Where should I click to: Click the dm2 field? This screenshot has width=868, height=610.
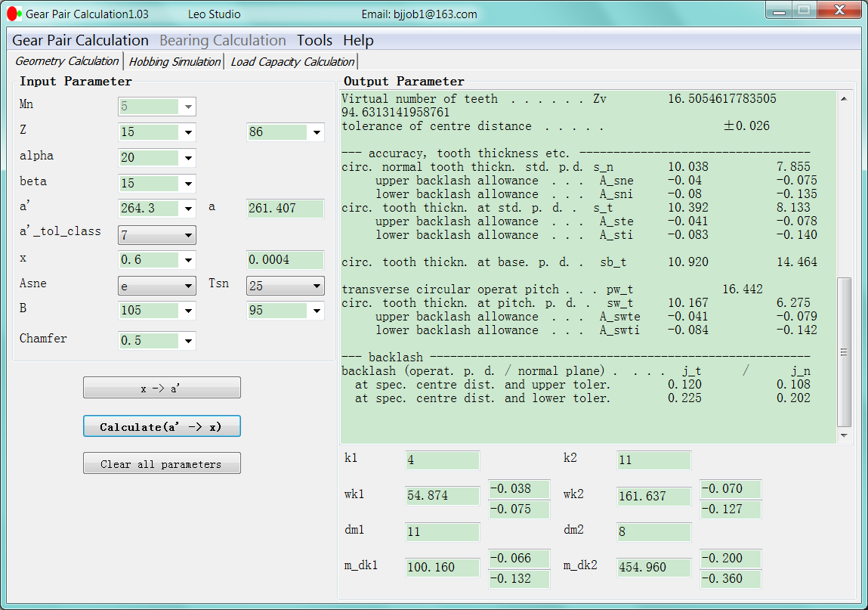coord(653,532)
